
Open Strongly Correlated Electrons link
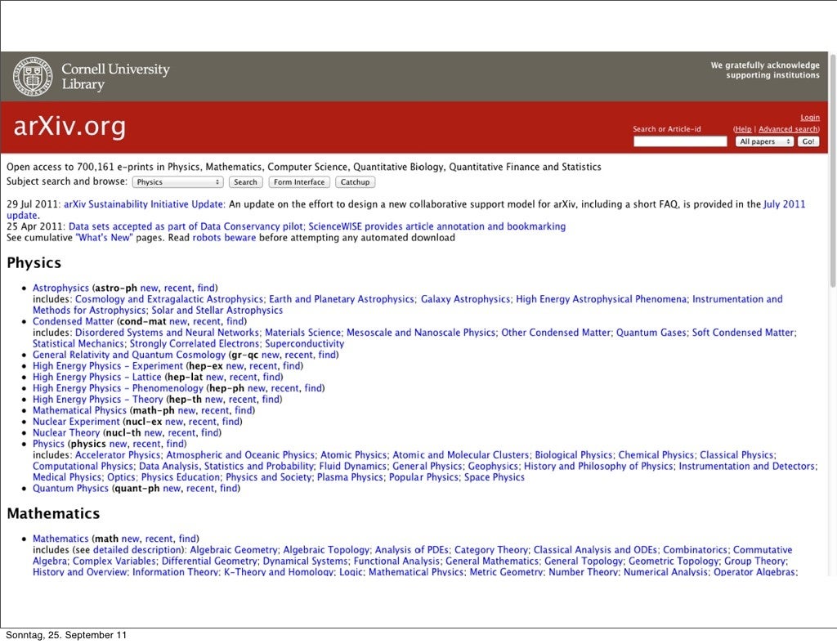pos(195,344)
